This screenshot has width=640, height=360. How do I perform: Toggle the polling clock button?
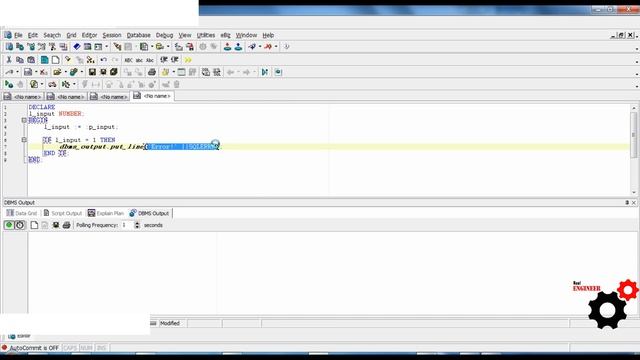click(x=20, y=225)
